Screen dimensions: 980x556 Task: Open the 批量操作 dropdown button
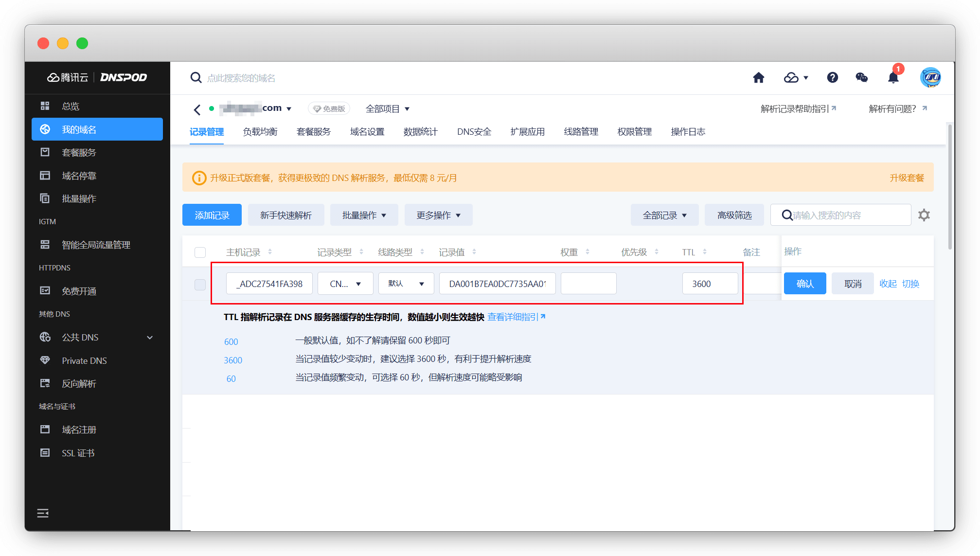pyautogui.click(x=364, y=215)
